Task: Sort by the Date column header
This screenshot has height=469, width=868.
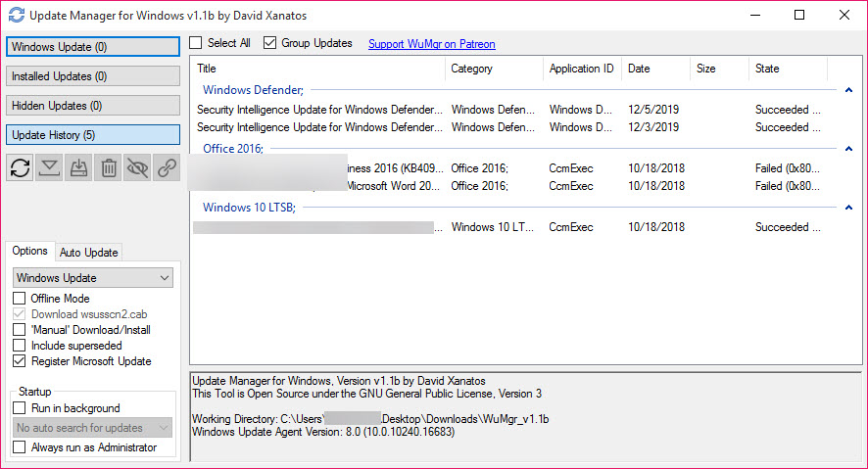Action: click(656, 69)
